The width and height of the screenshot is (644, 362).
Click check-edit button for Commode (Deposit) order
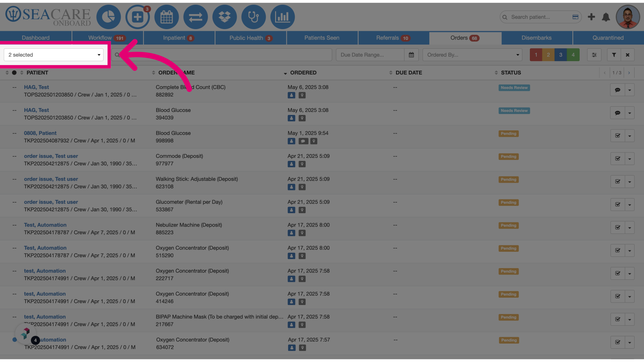tap(618, 159)
